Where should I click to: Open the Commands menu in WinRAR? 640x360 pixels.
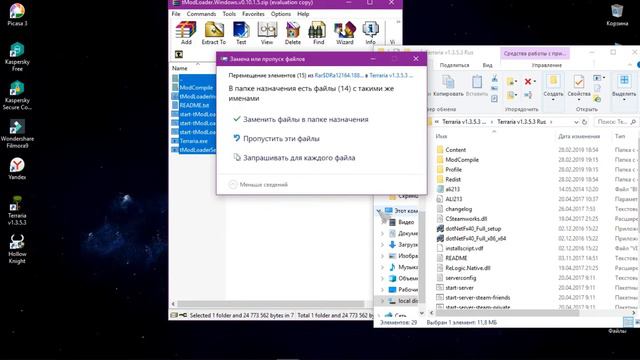pos(201,14)
